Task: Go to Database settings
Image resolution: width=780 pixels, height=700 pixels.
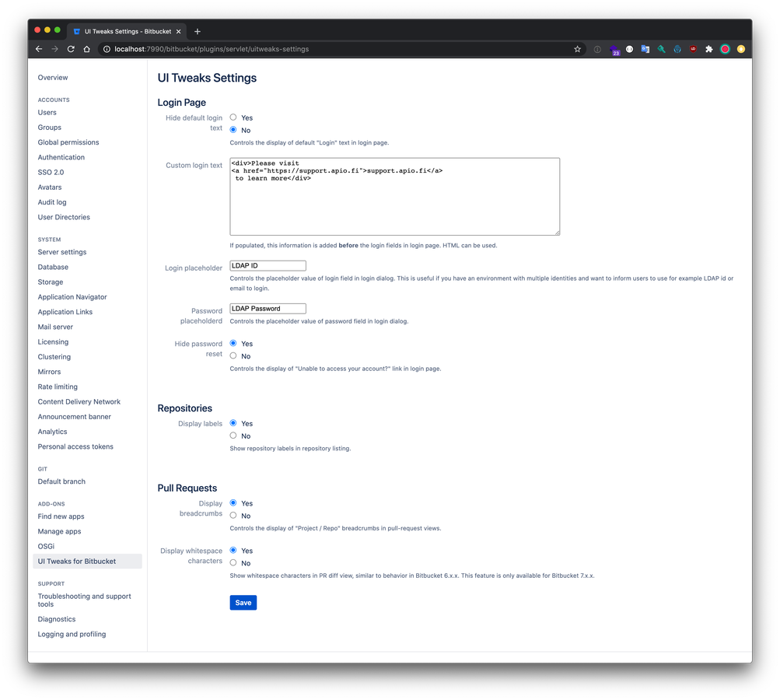Action: (x=53, y=267)
